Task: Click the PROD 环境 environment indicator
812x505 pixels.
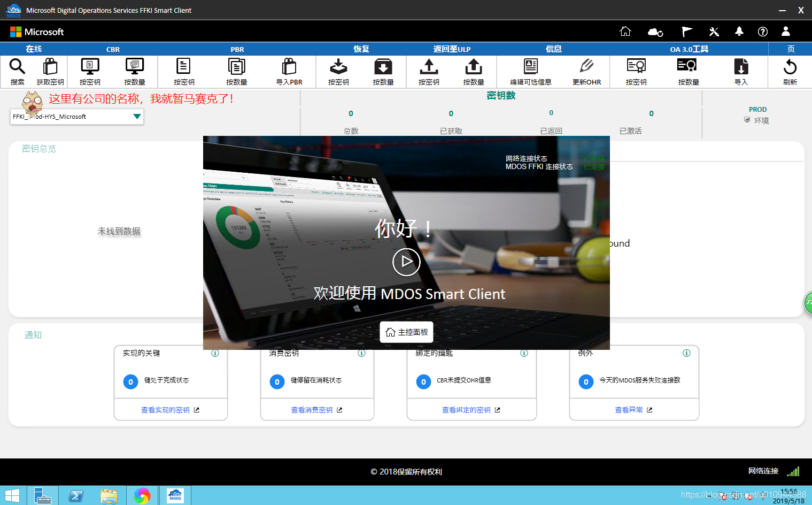Action: pos(757,115)
